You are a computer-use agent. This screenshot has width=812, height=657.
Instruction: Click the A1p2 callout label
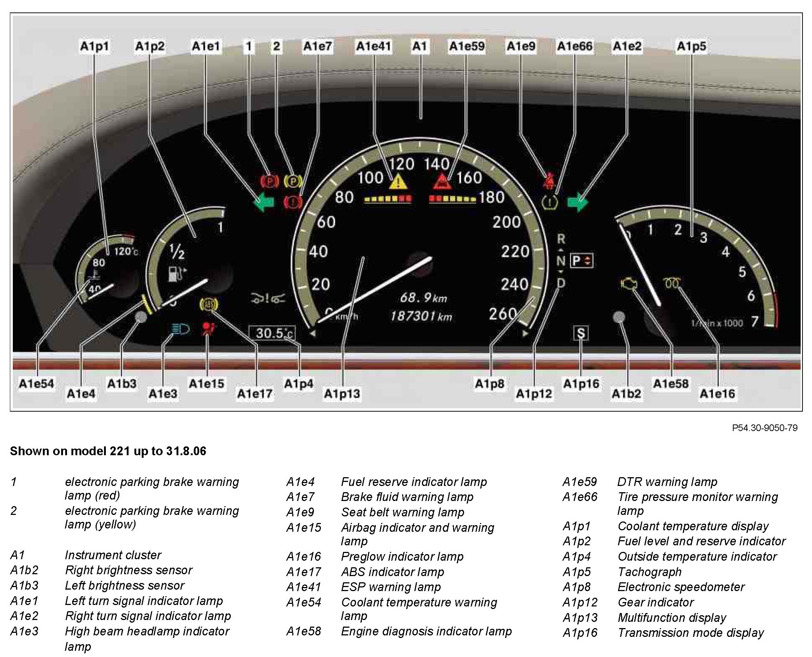pos(150,47)
